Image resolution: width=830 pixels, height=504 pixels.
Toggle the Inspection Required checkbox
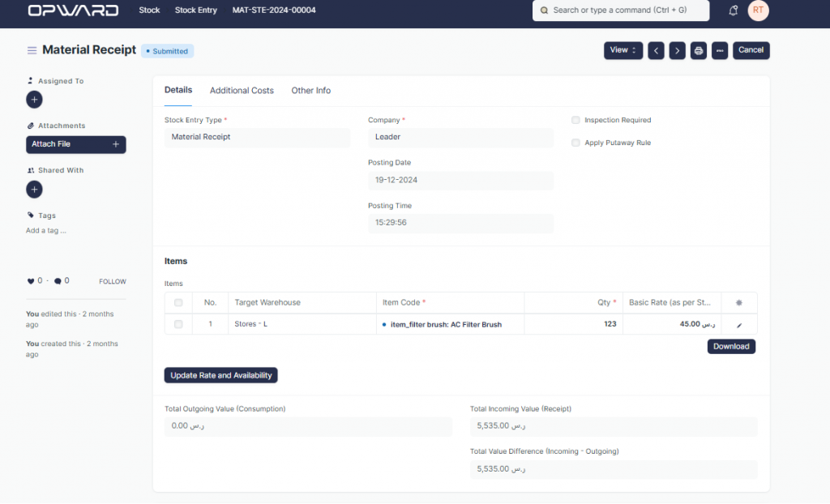[575, 120]
